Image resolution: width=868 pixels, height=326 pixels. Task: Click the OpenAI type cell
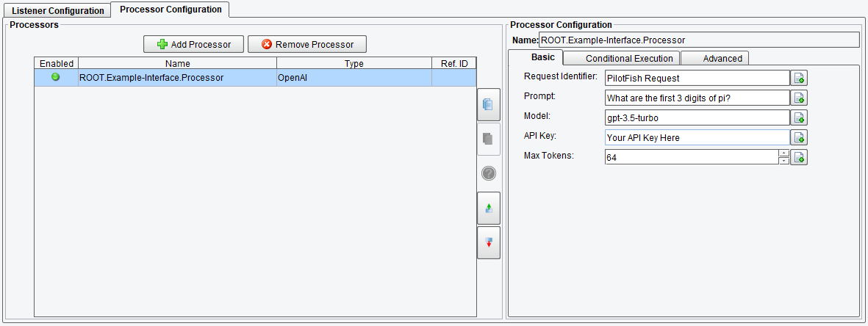pos(354,78)
